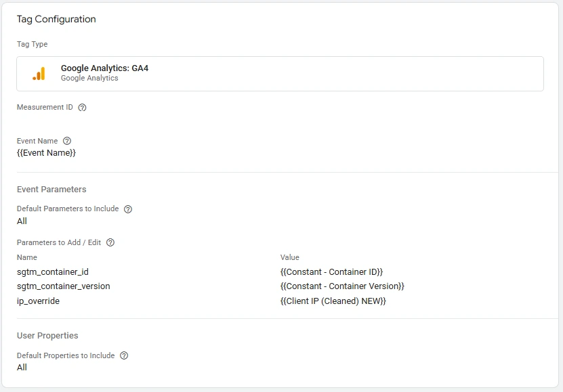Click the {{Client IP (Cleaned) NEW}} value
The height and width of the screenshot is (392, 563).
[x=333, y=301]
